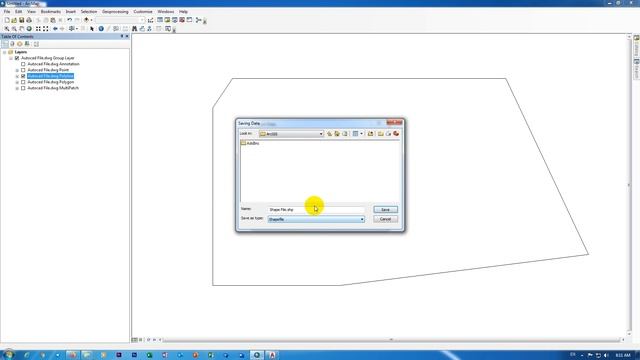Viewport: 640px width, 360px height.
Task: Open the Insert menu
Action: click(71, 12)
